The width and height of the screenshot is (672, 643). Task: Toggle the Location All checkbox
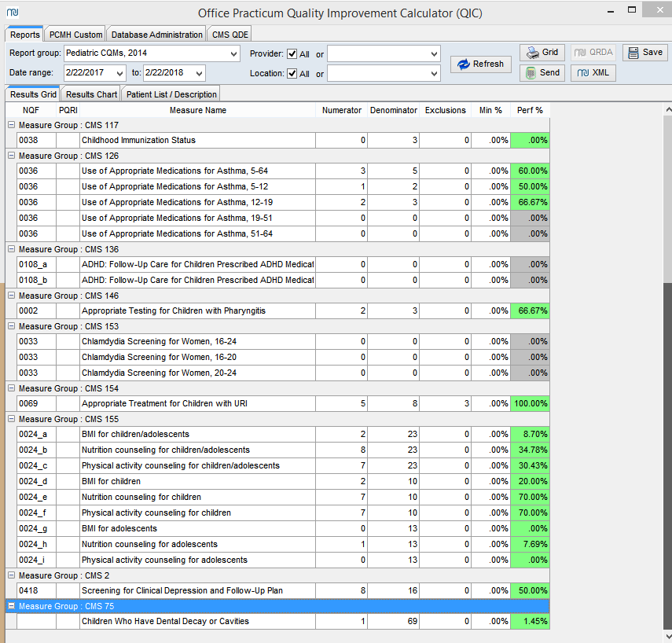[x=292, y=74]
